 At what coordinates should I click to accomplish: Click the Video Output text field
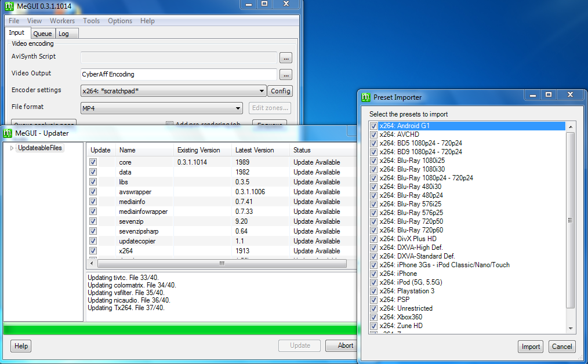179,74
